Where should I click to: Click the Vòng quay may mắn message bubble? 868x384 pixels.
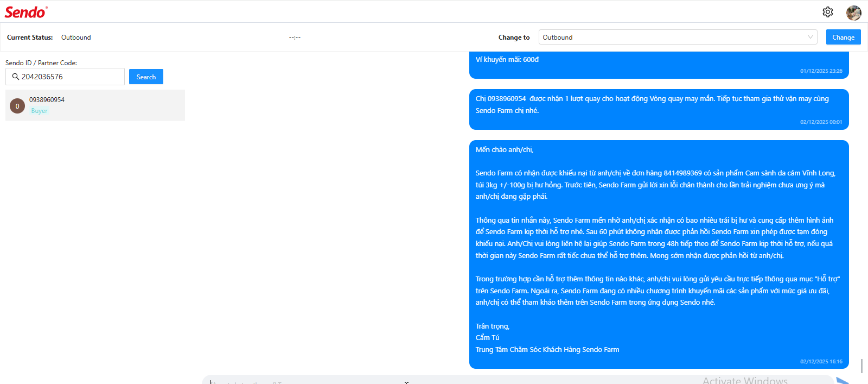click(x=659, y=109)
